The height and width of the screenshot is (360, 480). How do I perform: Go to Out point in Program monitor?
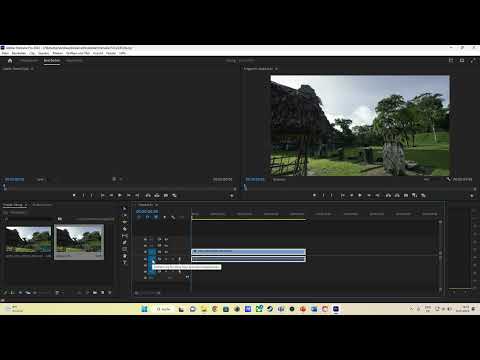[378, 196]
